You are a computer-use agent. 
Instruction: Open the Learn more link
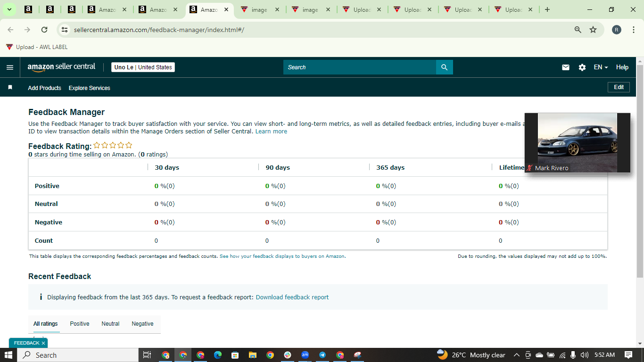(271, 132)
